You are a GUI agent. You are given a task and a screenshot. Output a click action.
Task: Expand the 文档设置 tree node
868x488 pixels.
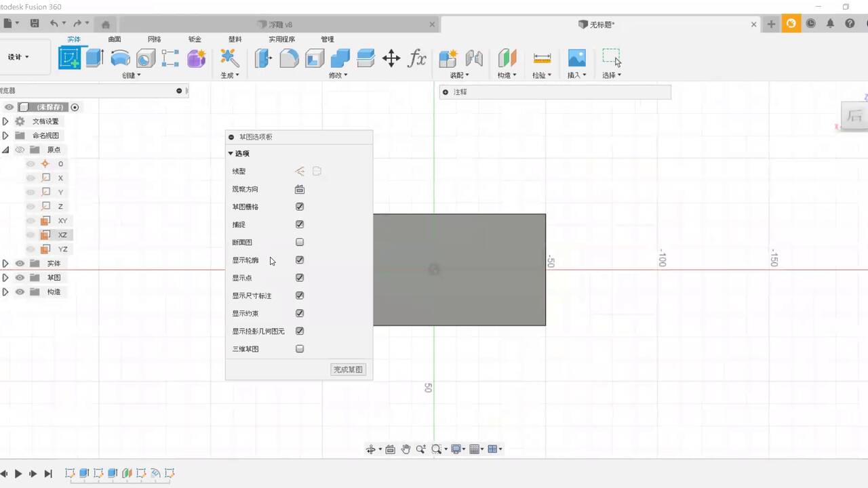[x=5, y=121]
